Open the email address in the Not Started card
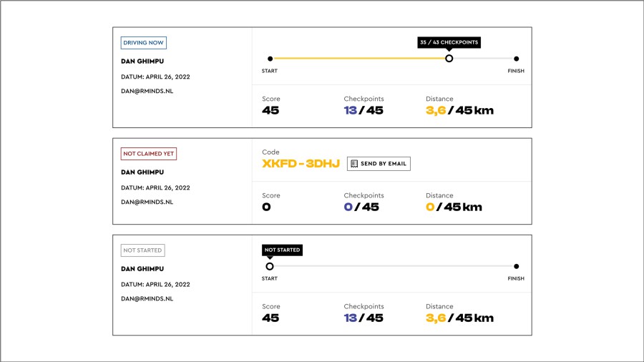Image resolution: width=644 pixels, height=362 pixels. click(147, 298)
